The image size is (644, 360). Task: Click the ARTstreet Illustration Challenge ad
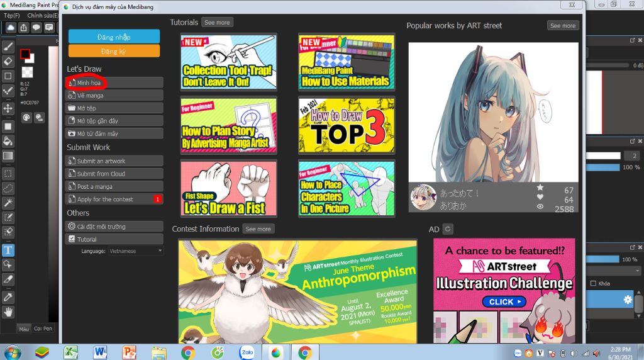tap(504, 291)
